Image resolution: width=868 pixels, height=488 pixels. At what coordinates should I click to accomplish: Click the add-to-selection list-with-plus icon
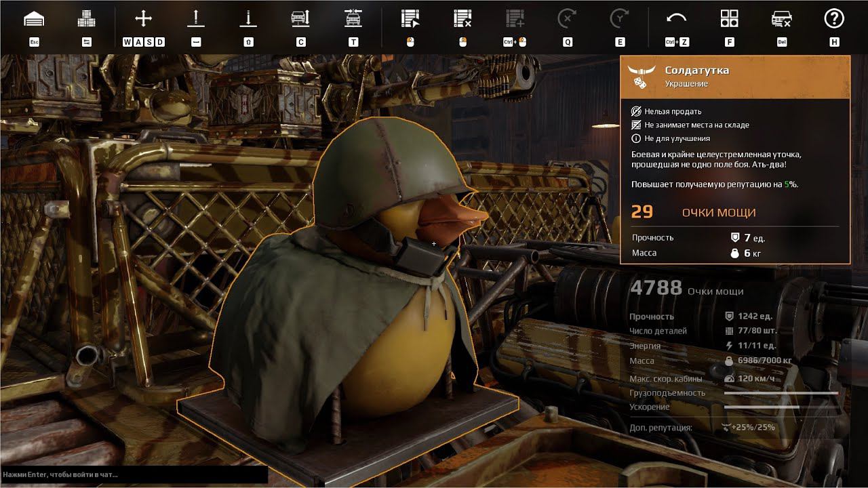pos(515,19)
